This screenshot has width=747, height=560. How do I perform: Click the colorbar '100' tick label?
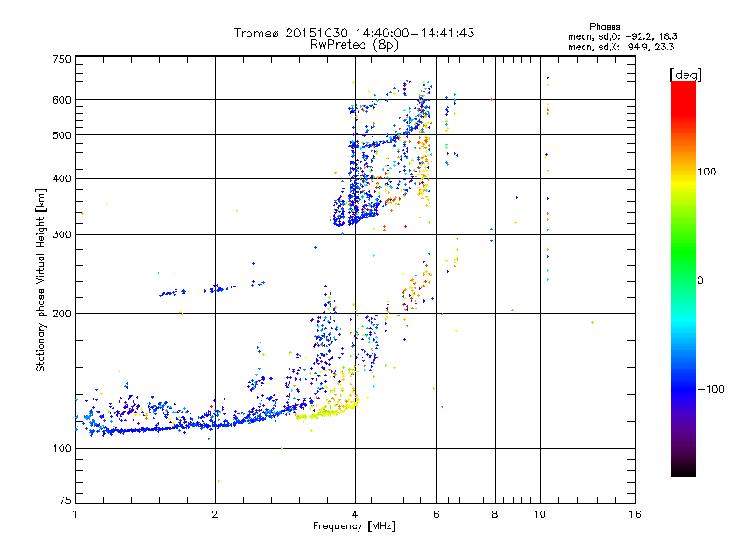point(707,172)
